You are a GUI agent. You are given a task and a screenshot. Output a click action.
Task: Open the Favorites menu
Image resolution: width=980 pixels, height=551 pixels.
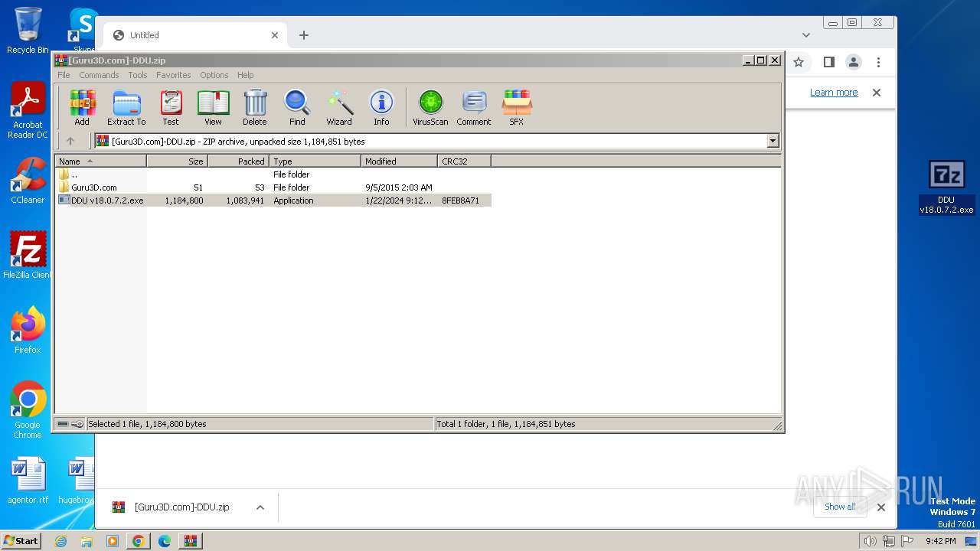[174, 75]
